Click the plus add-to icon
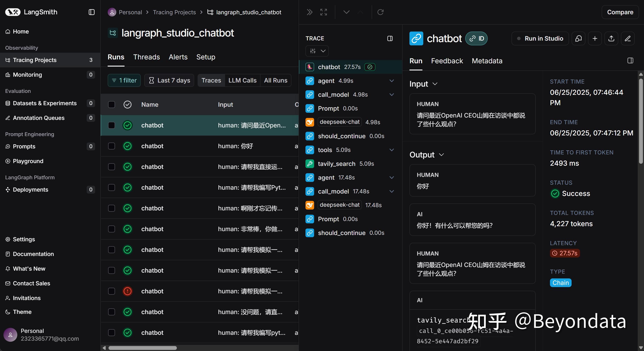The height and width of the screenshot is (351, 644). (595, 38)
